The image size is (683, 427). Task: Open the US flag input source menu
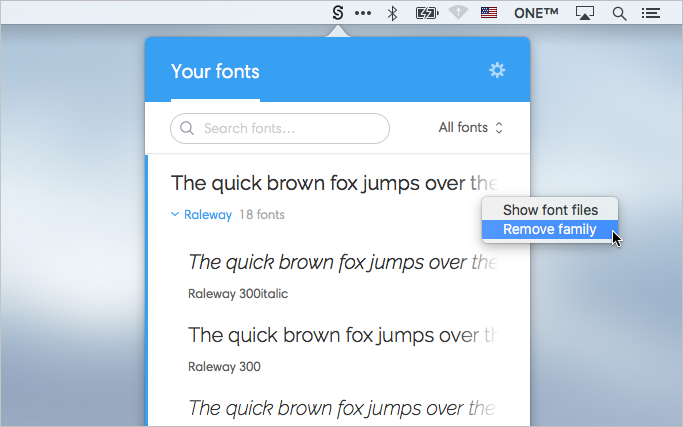[x=489, y=13]
